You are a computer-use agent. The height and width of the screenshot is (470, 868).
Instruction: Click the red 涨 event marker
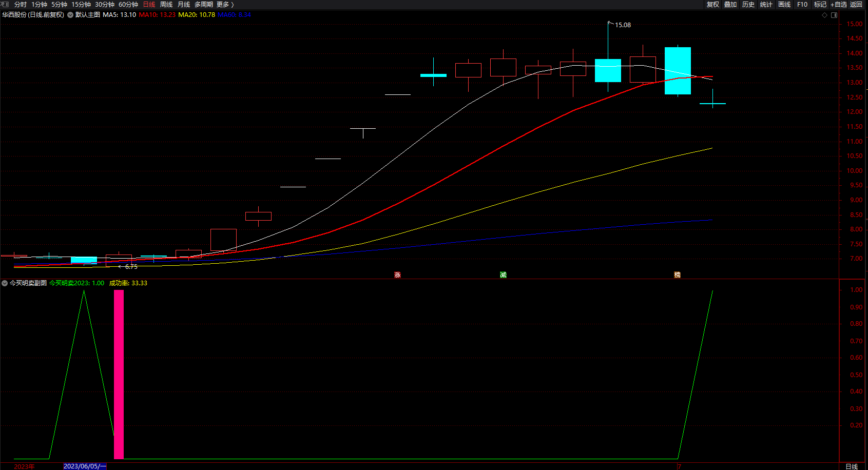point(397,275)
